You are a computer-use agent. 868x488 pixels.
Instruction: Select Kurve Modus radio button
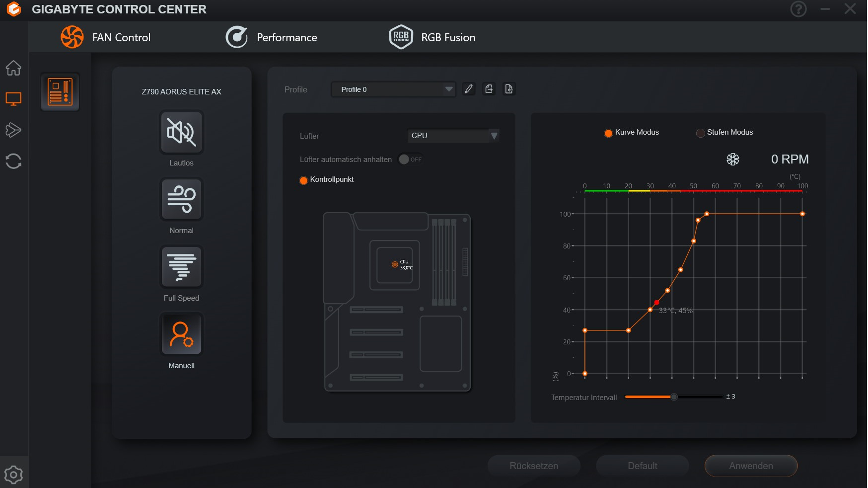(x=608, y=133)
